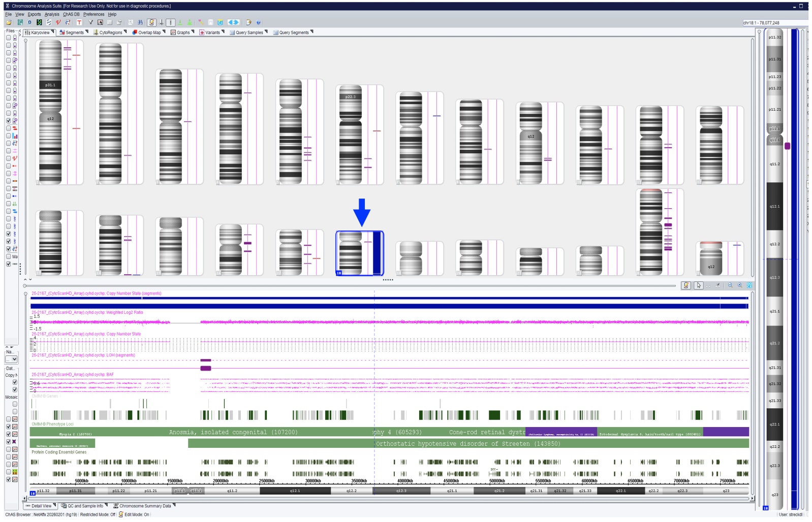Open the Na... combo box dropdown
The height and width of the screenshot is (522, 812).
click(x=12, y=359)
